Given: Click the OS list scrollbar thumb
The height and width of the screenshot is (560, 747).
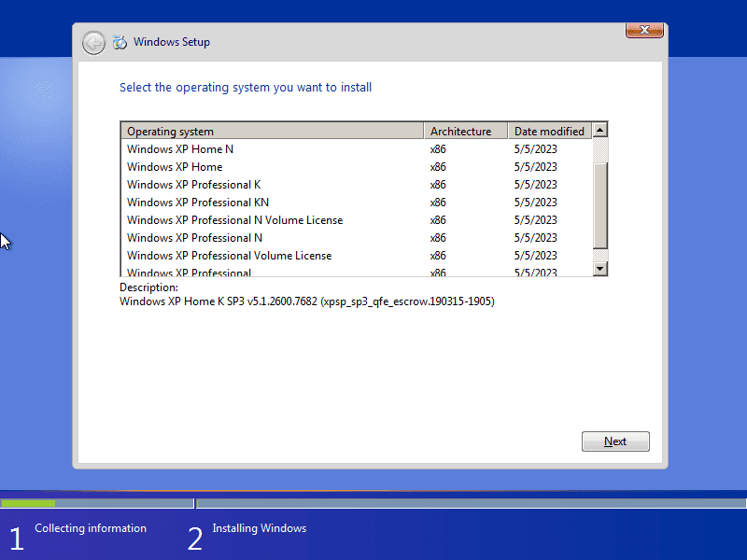Looking at the screenshot, I should coord(599,205).
